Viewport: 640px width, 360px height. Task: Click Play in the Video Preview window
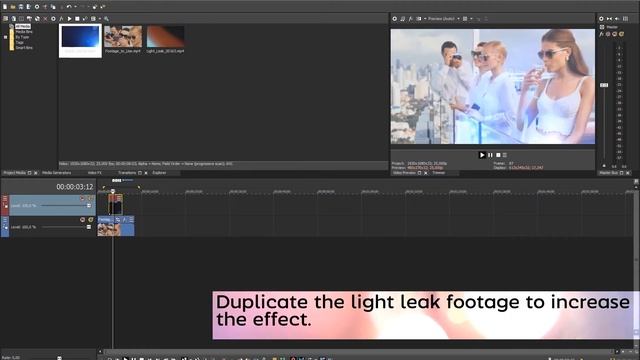point(482,155)
